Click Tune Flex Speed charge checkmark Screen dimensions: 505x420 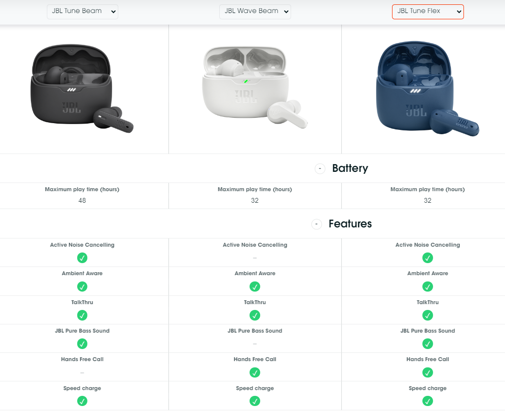tap(428, 401)
